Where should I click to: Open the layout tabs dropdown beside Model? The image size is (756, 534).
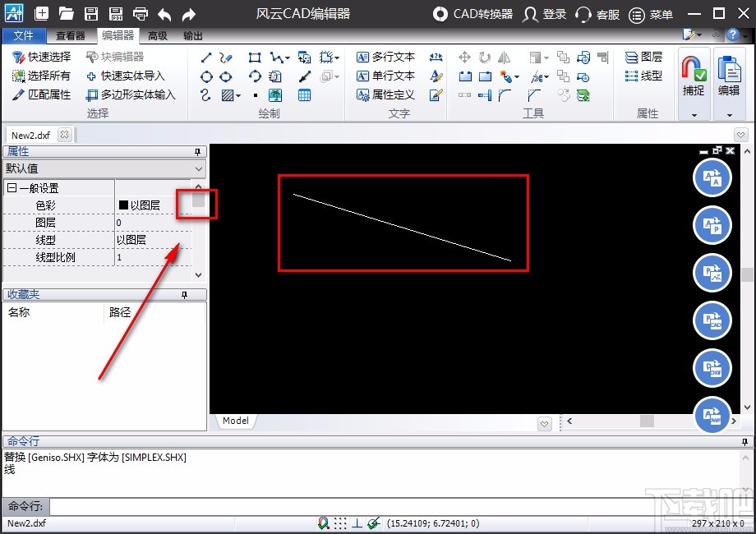tap(545, 424)
